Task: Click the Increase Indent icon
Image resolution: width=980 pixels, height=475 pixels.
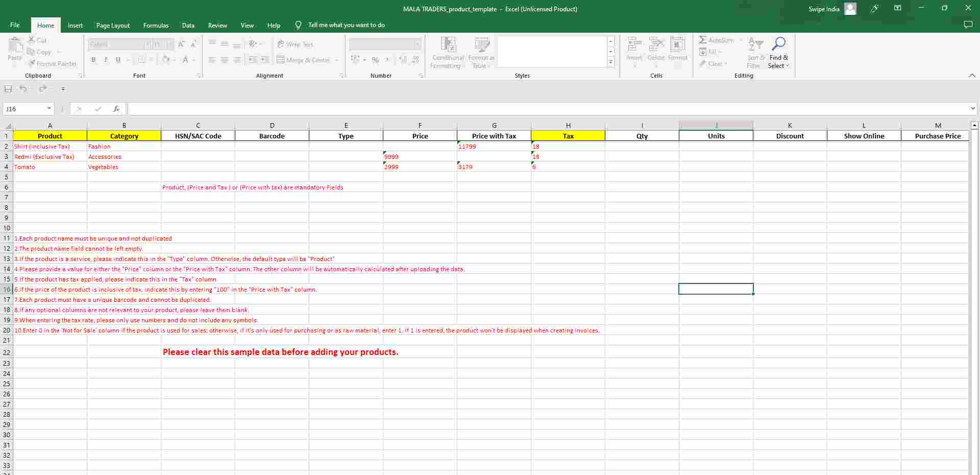Action: [x=265, y=60]
